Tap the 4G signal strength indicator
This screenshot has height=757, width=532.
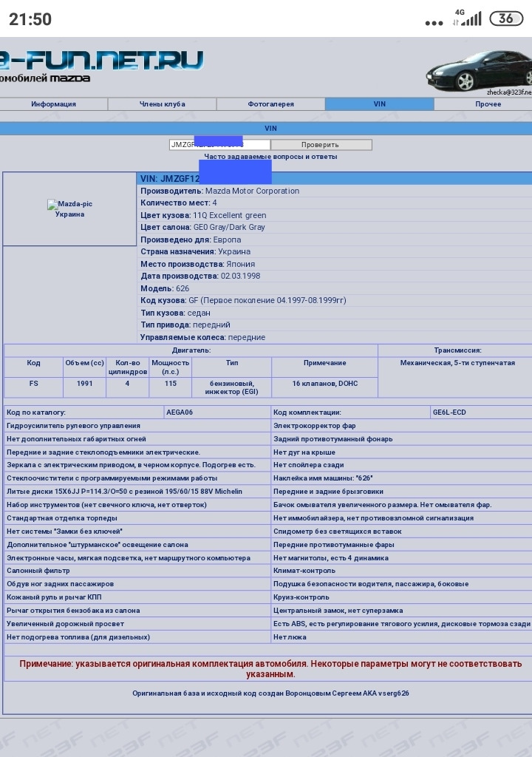[x=467, y=18]
